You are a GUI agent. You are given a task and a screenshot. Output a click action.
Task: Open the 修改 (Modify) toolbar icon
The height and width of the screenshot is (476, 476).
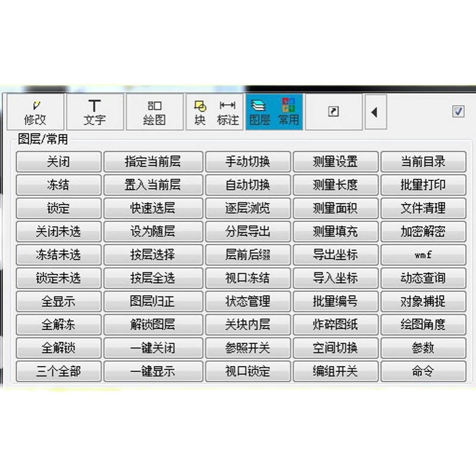pyautogui.click(x=35, y=112)
